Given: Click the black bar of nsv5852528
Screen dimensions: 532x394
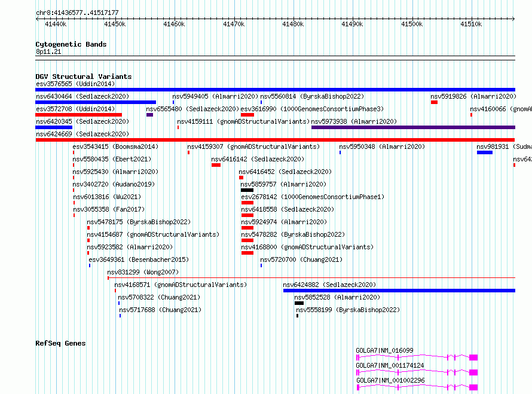Looking at the screenshot, I should [x=299, y=303].
